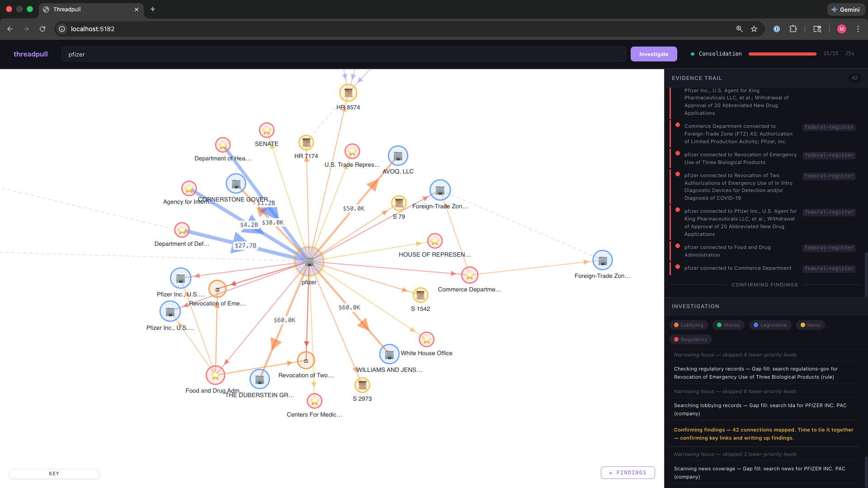Click the Consolidation progress bar
The width and height of the screenshot is (868, 488).
782,53
